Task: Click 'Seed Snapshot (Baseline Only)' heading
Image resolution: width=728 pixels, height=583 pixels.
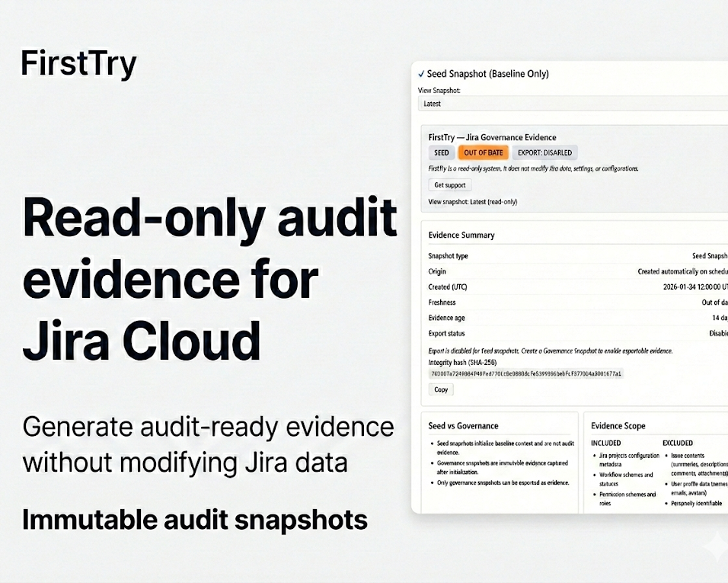Action: coord(487,74)
